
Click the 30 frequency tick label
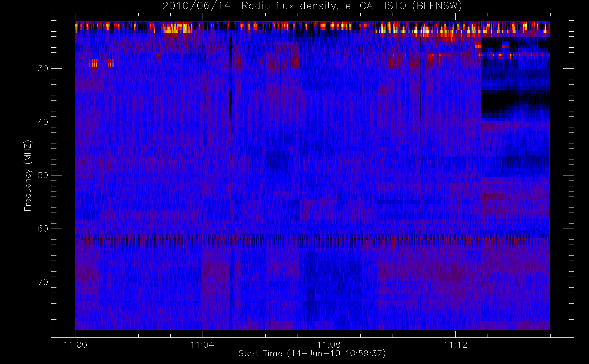click(43, 69)
